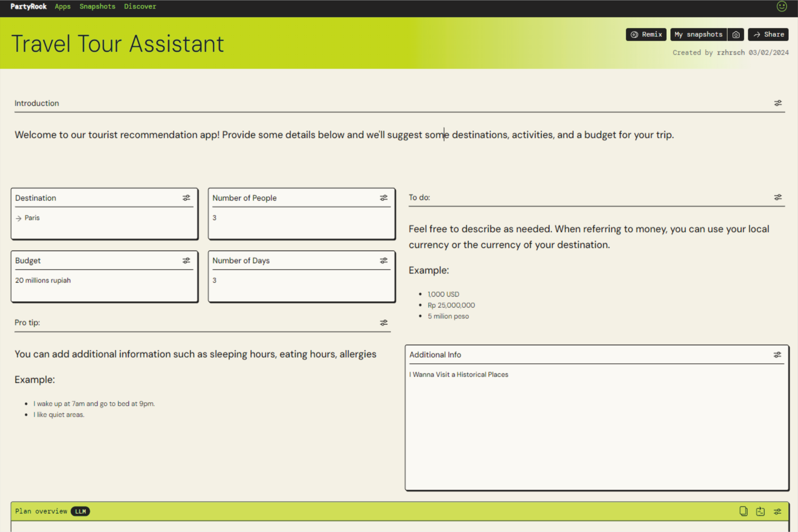Viewport: 798px width, 532px height.
Task: Click PartyRock home logo
Action: [29, 7]
